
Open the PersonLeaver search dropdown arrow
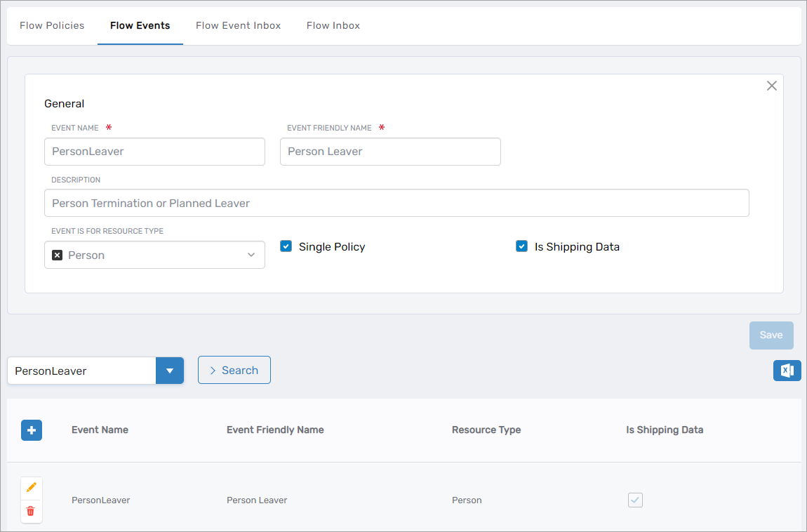coord(170,371)
